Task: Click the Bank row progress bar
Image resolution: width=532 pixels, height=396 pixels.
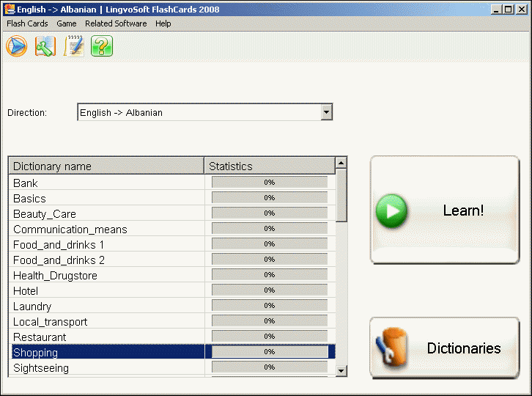Action: point(270,183)
